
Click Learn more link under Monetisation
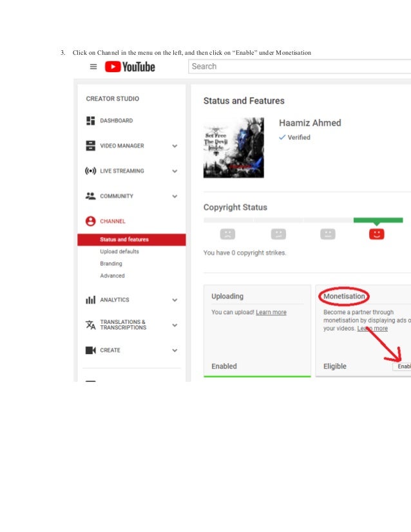[372, 328]
